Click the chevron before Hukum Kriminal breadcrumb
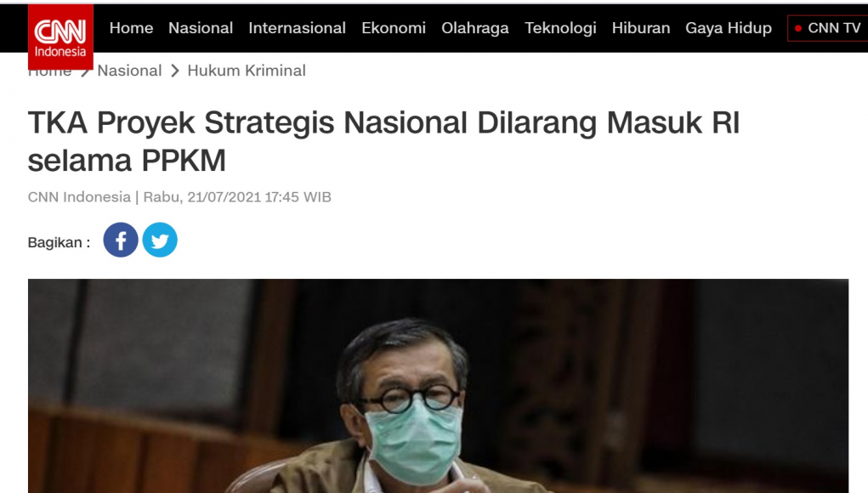This screenshot has height=493, width=868. 175,71
